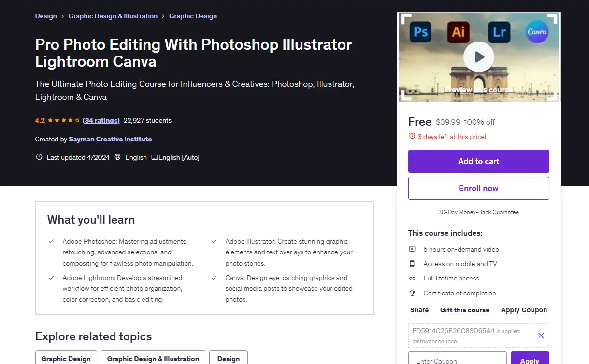This screenshot has width=589, height=364.
Task: Click the mobile device access icon
Action: point(412,264)
